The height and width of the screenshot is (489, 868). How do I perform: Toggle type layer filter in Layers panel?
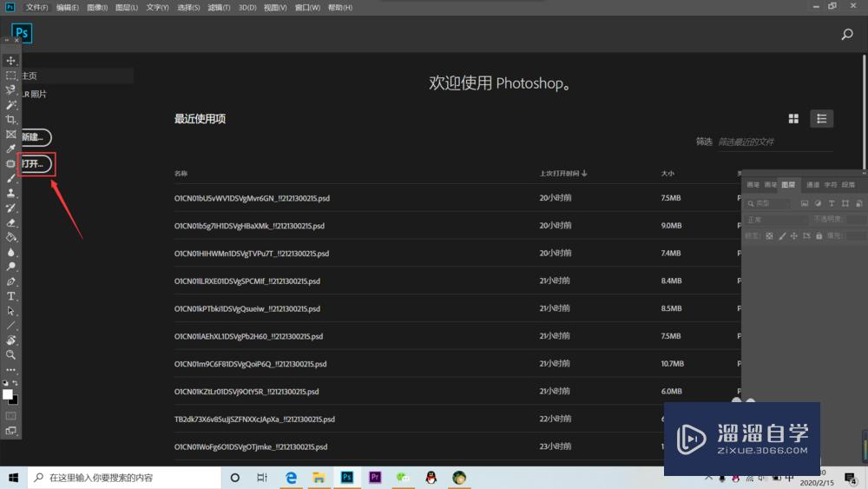click(x=832, y=203)
